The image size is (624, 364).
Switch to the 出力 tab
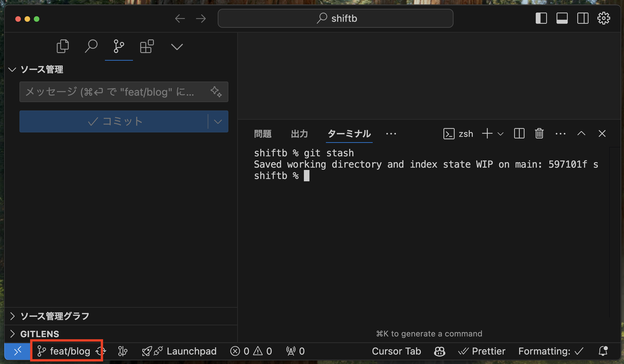(299, 134)
